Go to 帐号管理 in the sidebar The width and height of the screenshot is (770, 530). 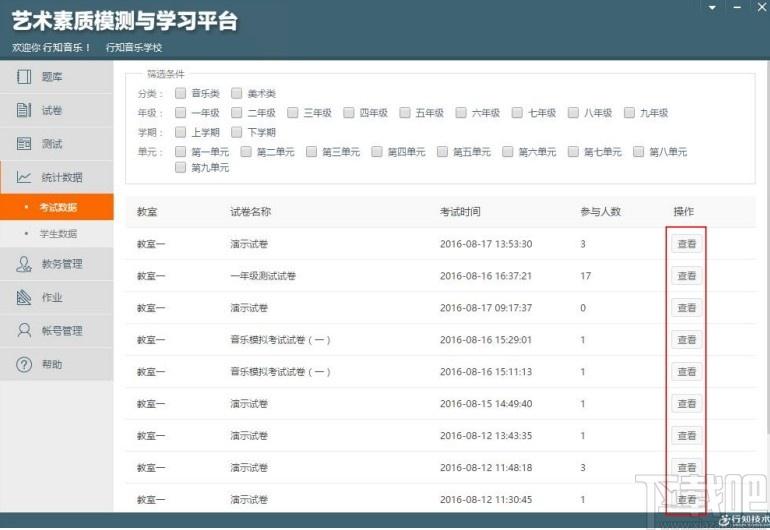pyautogui.click(x=56, y=330)
